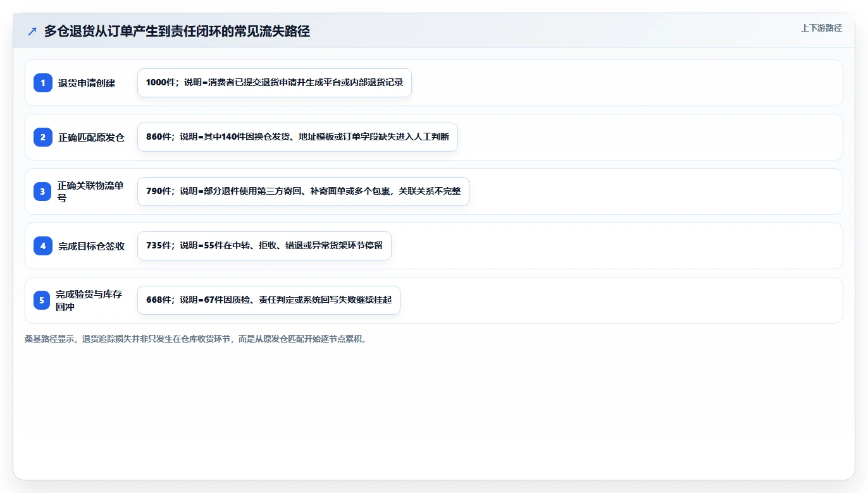Select the 正确关联物流单号 step label
The image size is (868, 493).
(x=90, y=192)
